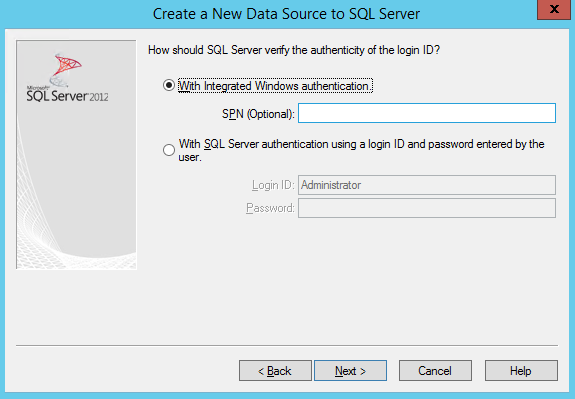This screenshot has width=575, height=399.
Task: Cancel the data source wizard
Action: click(435, 371)
